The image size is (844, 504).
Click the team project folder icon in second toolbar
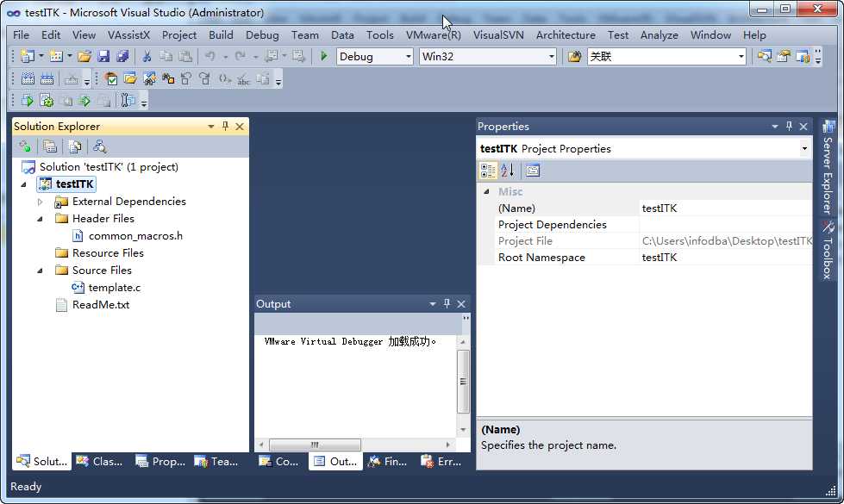[x=129, y=79]
